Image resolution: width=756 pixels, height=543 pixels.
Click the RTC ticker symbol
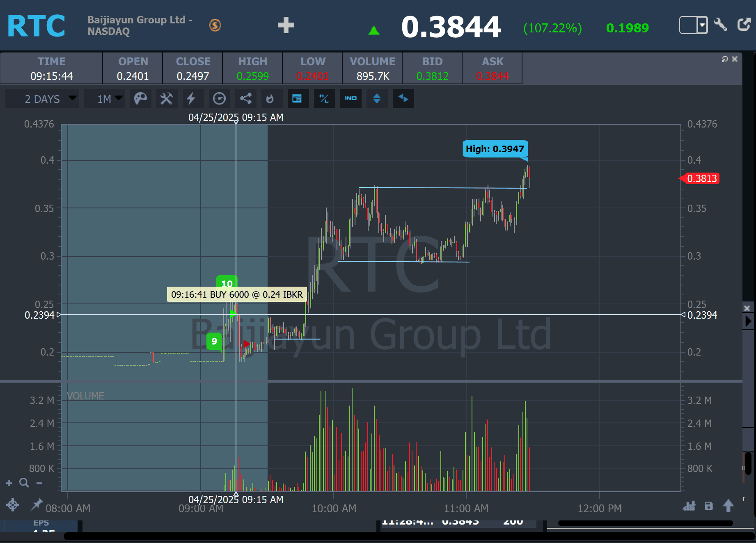pyautogui.click(x=36, y=26)
